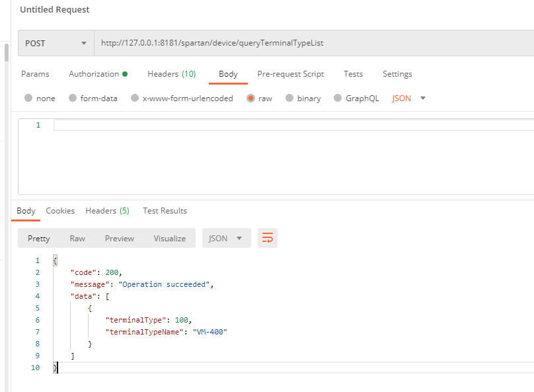Viewport: 534px width, 392px height.
Task: Open the Authorization tab
Action: coord(98,74)
